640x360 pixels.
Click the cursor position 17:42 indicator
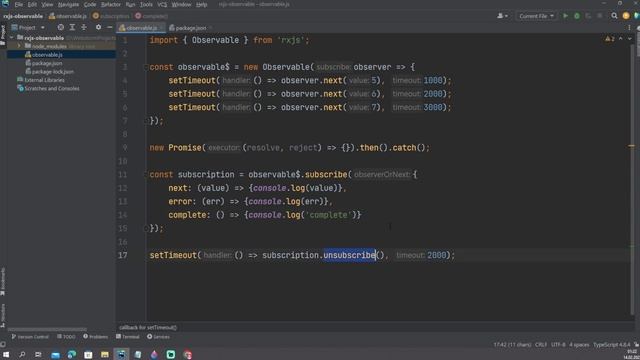click(x=512, y=344)
